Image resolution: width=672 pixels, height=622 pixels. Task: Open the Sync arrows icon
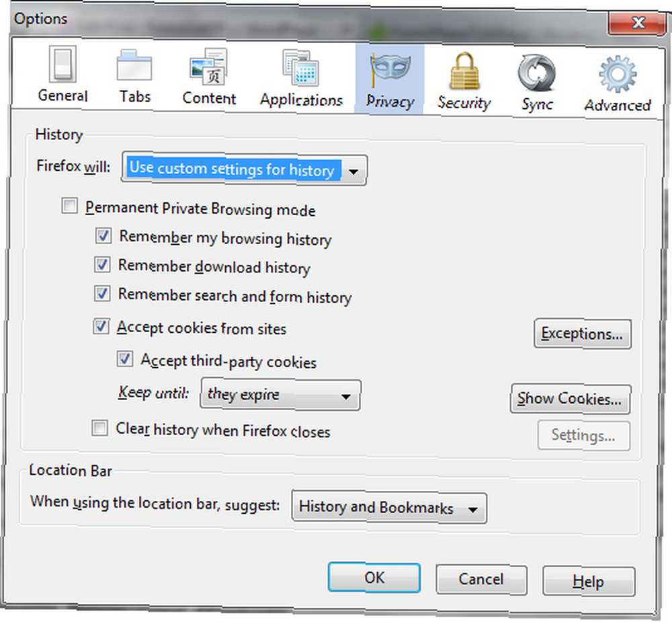click(536, 73)
